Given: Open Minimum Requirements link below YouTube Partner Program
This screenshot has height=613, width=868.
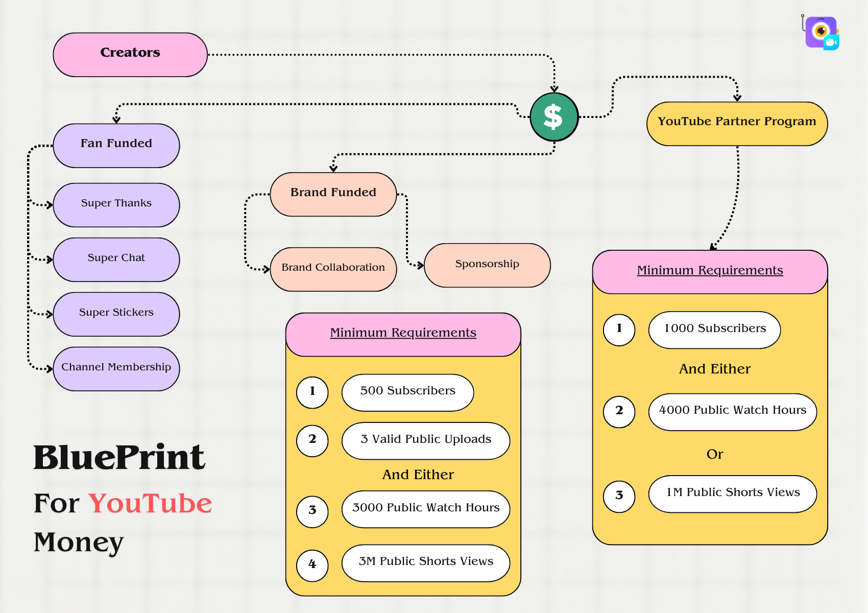Looking at the screenshot, I should [x=710, y=270].
